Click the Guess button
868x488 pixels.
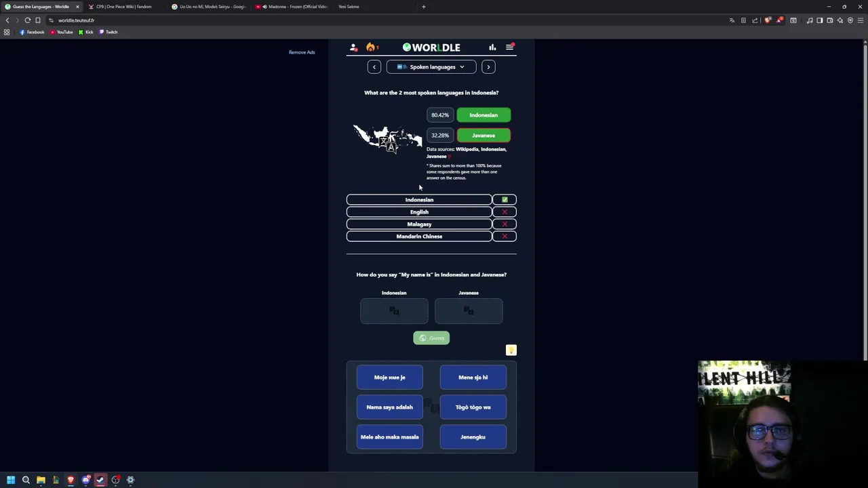pos(431,338)
